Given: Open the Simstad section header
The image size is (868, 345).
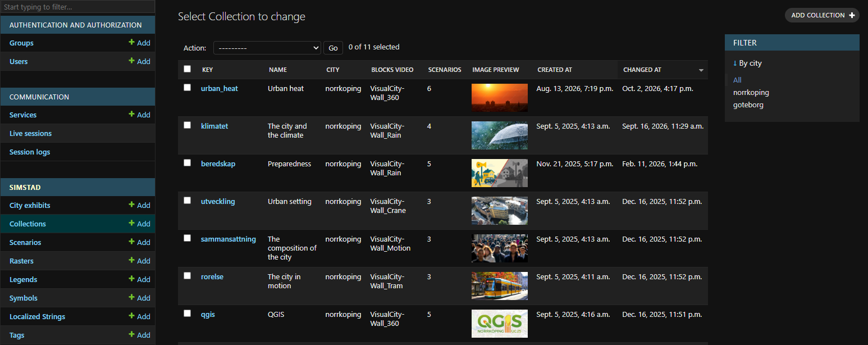Looking at the screenshot, I should pos(25,187).
